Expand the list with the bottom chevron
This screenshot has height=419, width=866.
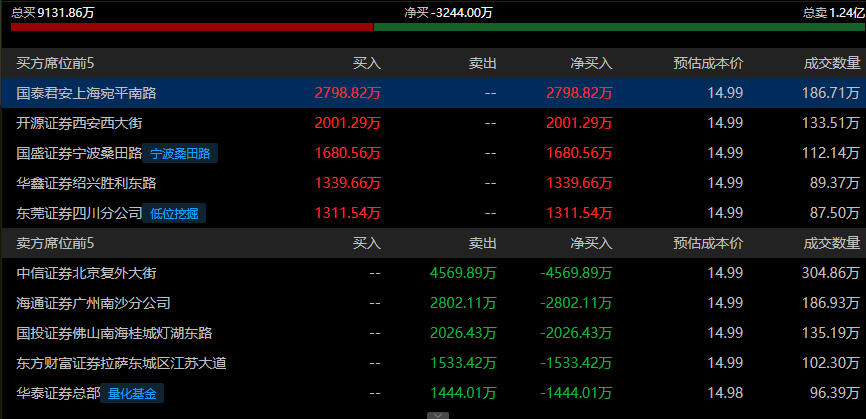437,415
